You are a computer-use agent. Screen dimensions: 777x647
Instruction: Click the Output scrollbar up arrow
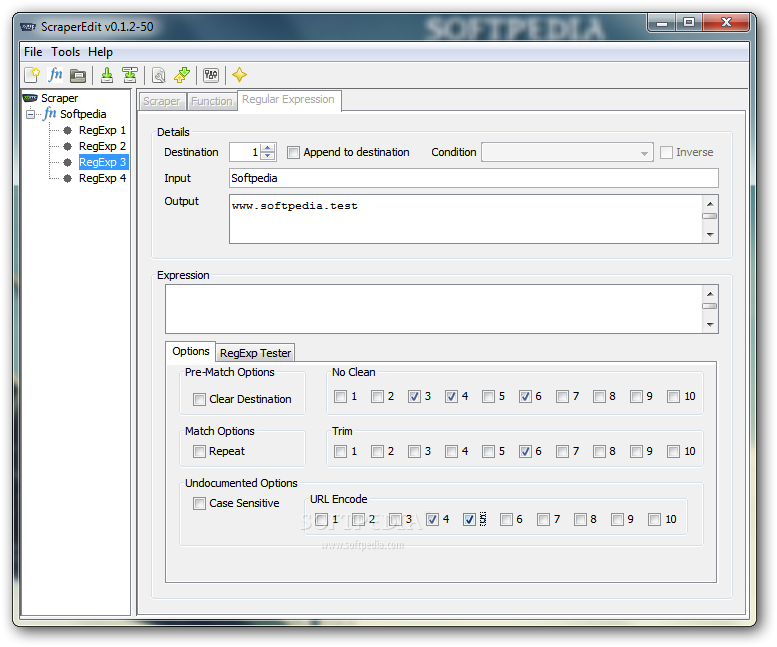(710, 204)
